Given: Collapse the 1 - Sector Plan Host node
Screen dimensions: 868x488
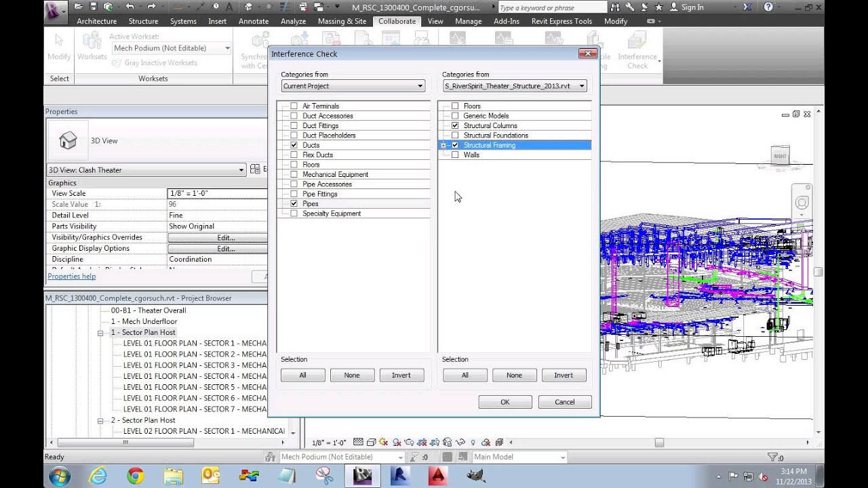Looking at the screenshot, I should (x=100, y=332).
